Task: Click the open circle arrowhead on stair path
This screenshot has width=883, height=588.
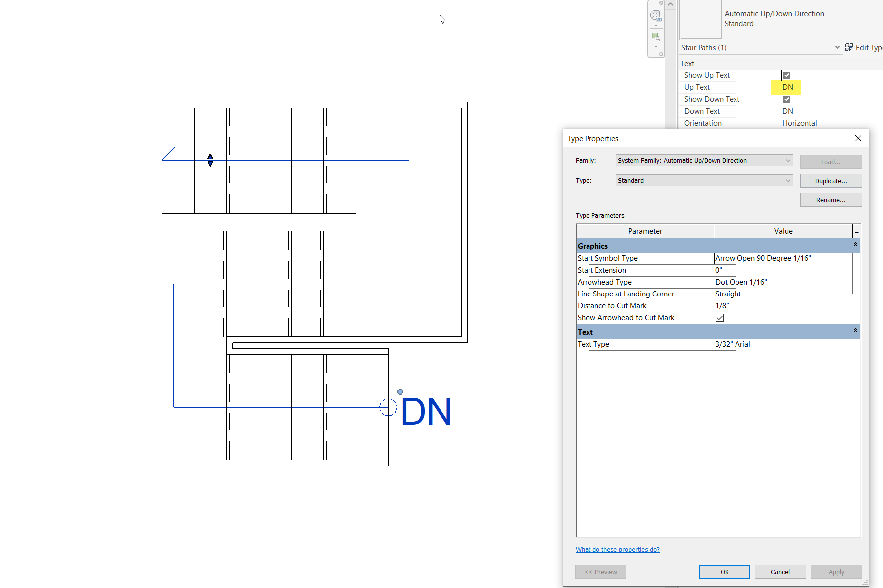Action: click(388, 407)
